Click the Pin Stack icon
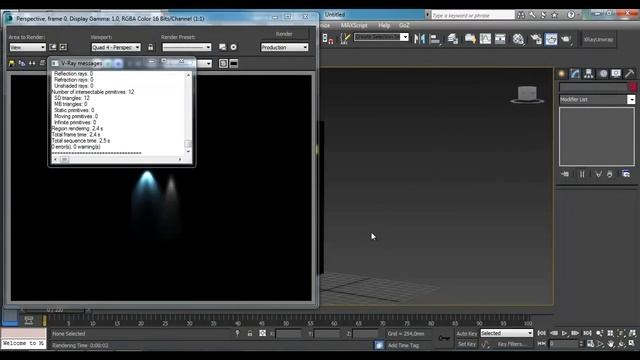 (565, 174)
